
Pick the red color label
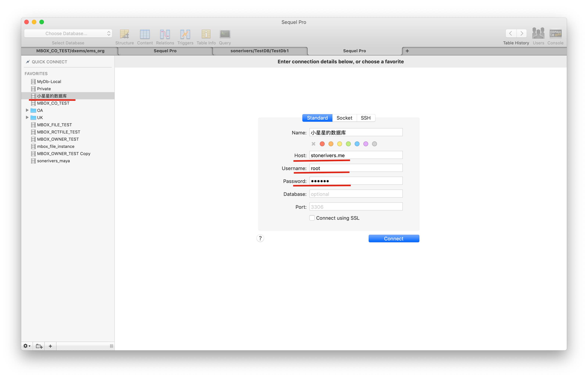[322, 144]
